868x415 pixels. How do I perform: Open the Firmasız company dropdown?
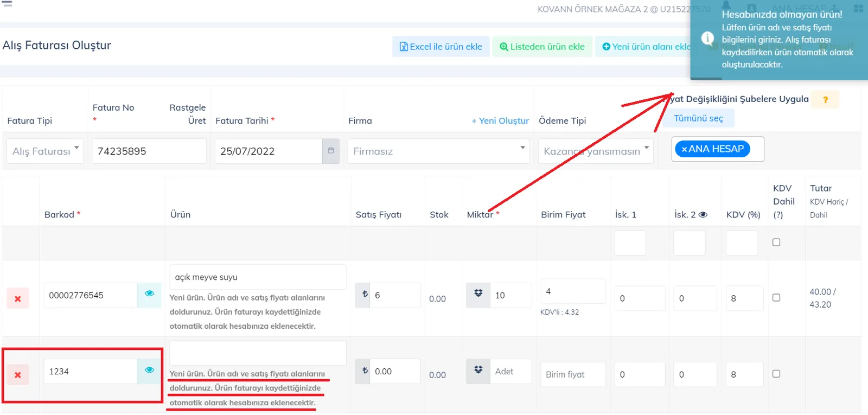(x=438, y=151)
